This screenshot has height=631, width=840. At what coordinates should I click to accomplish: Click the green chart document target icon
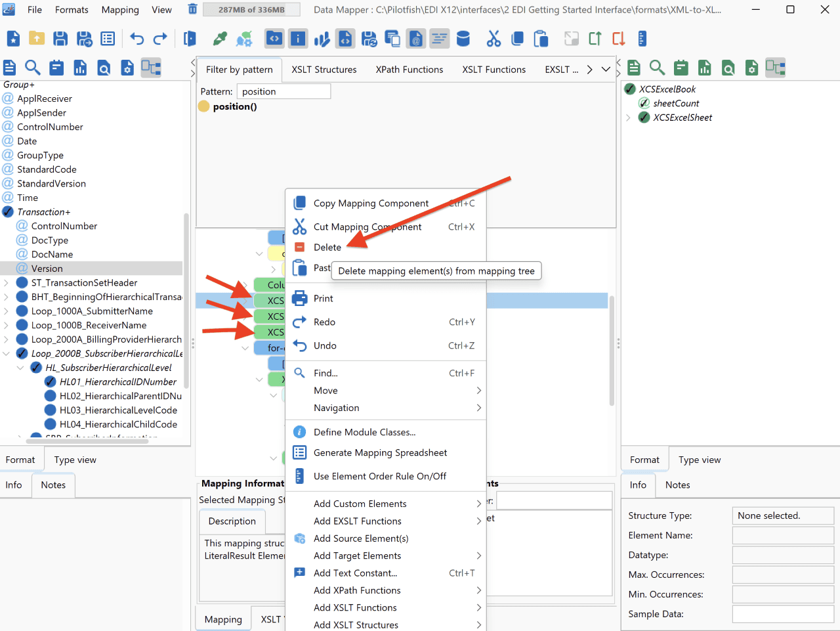click(x=704, y=68)
